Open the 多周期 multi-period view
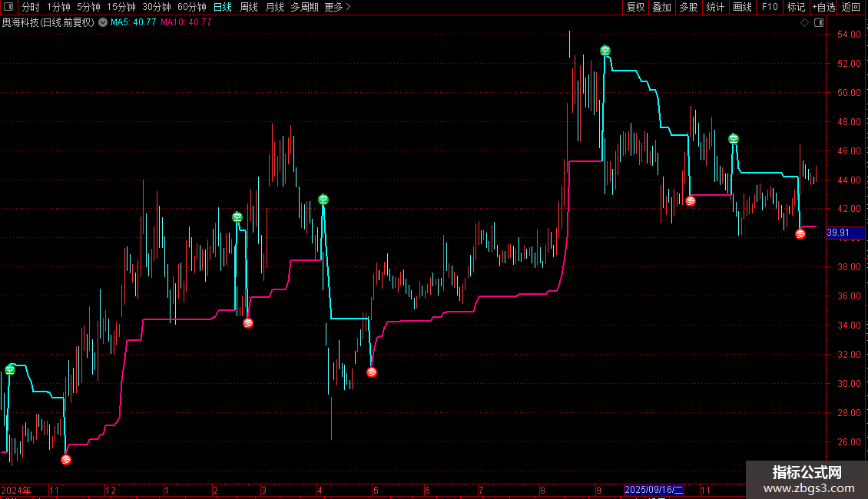The width and height of the screenshot is (868, 499). pyautogui.click(x=304, y=7)
